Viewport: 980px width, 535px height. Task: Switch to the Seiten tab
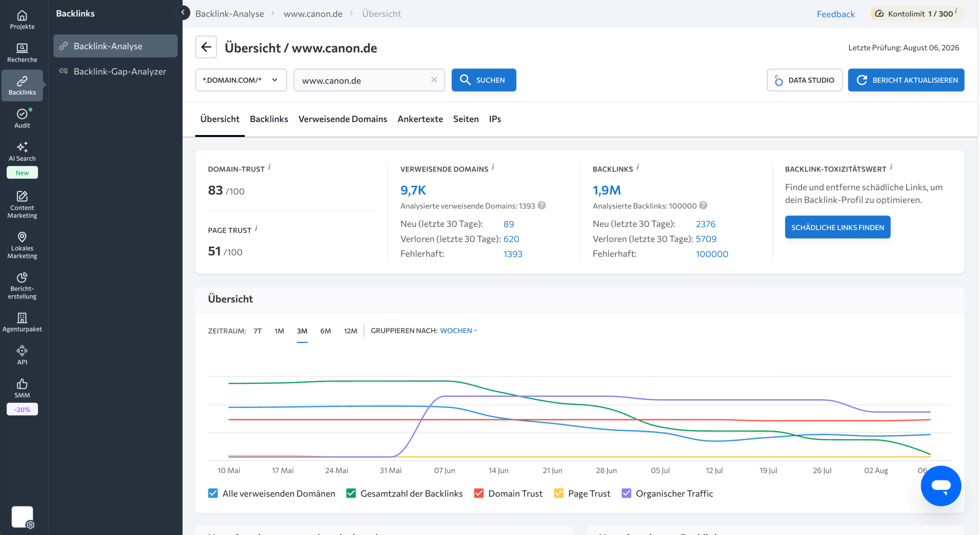coord(466,119)
